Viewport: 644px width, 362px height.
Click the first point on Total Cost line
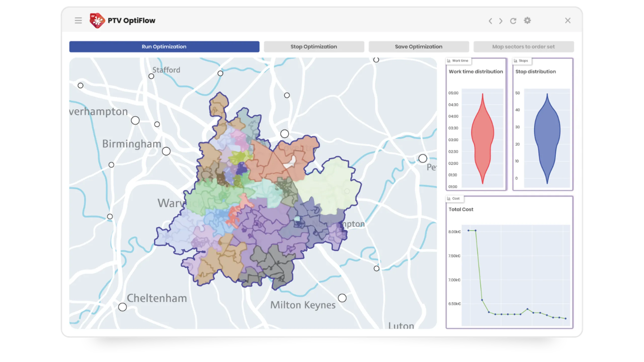pyautogui.click(x=468, y=230)
